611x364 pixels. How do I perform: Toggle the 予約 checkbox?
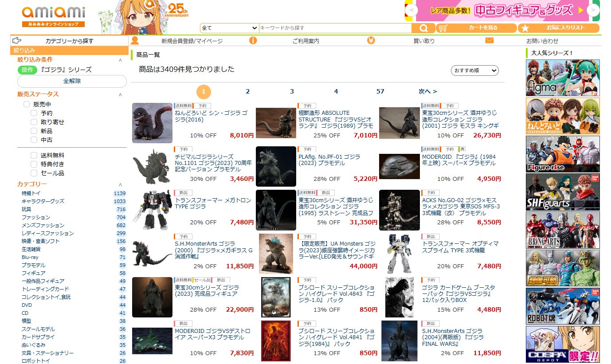point(34,113)
